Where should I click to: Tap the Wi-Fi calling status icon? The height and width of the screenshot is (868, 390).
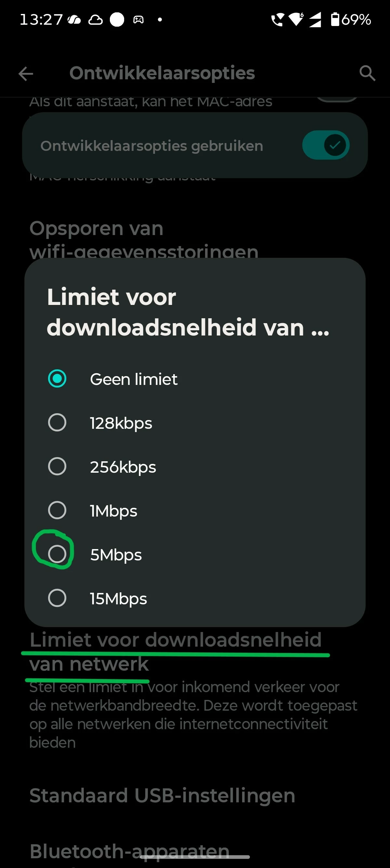[278, 20]
